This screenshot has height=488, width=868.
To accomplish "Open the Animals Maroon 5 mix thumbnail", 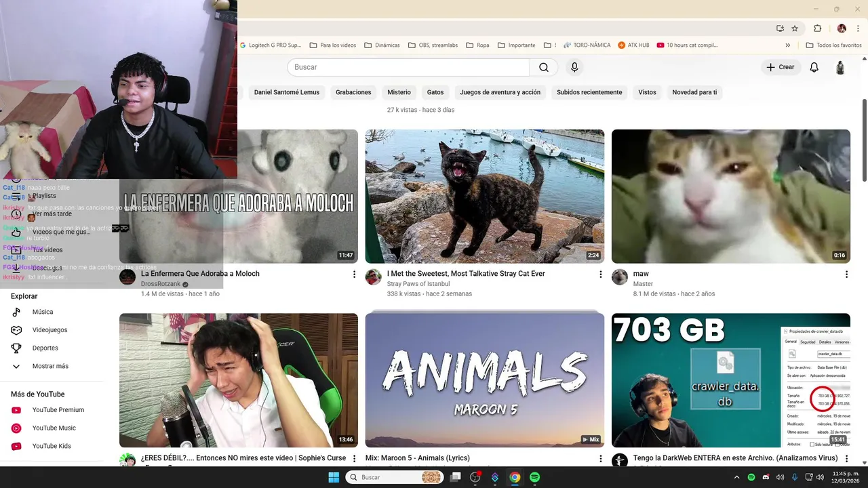I will pos(485,380).
